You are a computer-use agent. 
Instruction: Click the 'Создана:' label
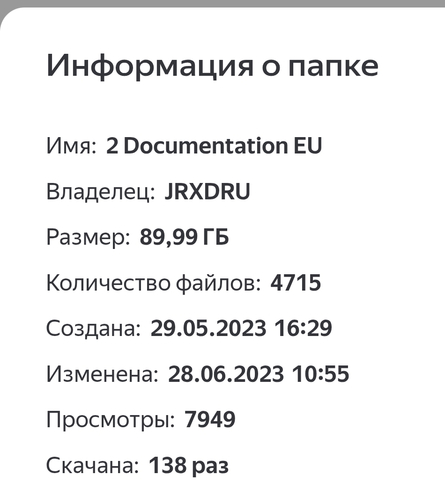tap(93, 329)
